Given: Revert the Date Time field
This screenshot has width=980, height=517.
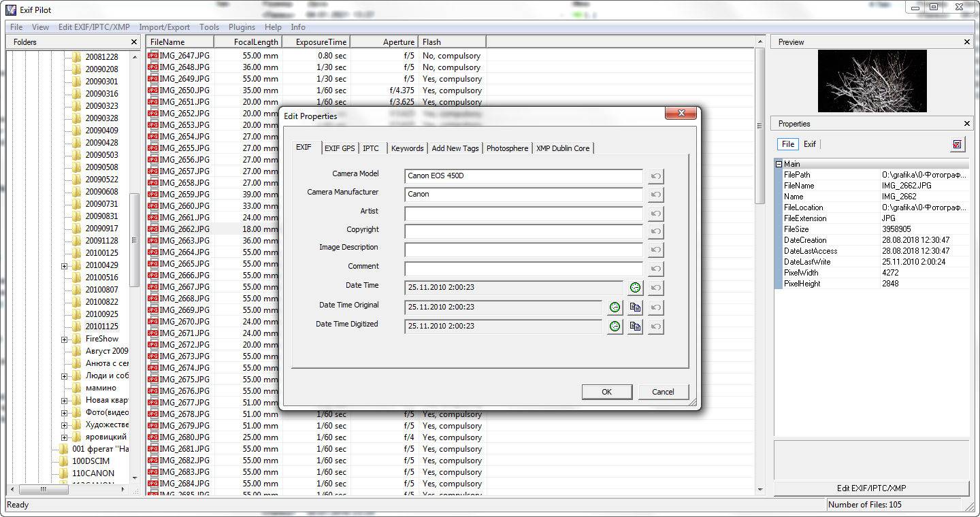Looking at the screenshot, I should point(656,288).
